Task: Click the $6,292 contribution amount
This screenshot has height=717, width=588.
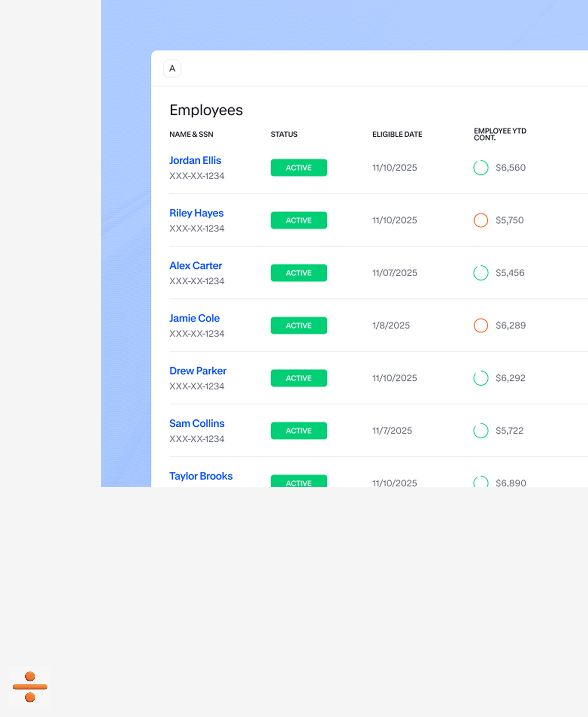Action: (510, 378)
